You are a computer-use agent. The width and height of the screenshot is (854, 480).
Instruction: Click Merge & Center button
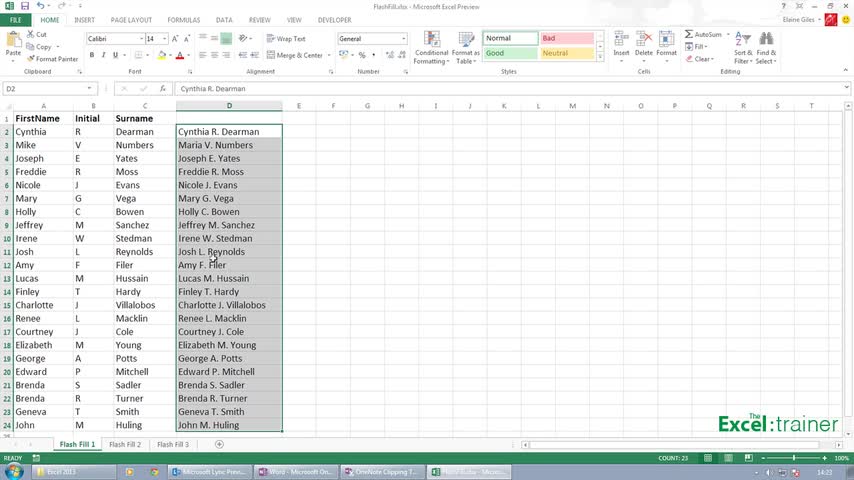295,55
